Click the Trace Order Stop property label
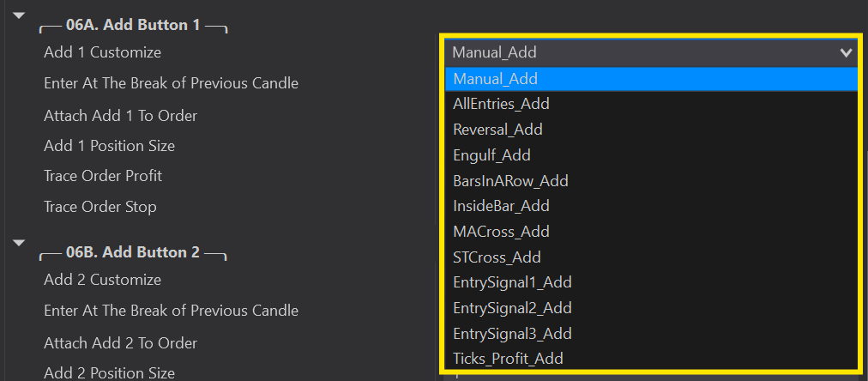Screen dimensions: 868x381 point(100,207)
